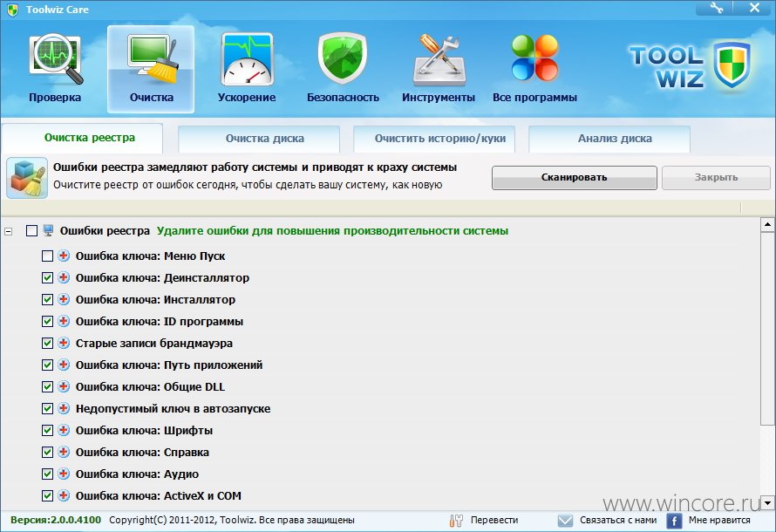Open the Очистить историю/куки tab
The height and width of the screenshot is (532, 776).
click(434, 139)
